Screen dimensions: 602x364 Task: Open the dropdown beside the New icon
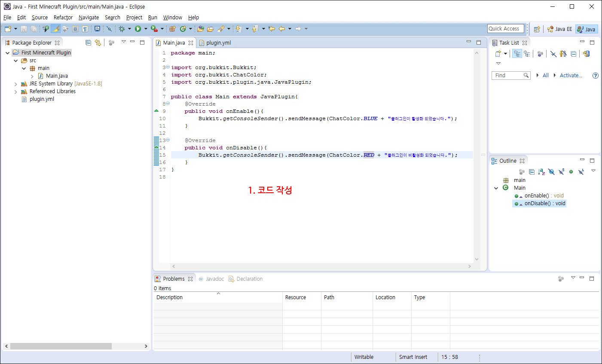[x=16, y=29]
